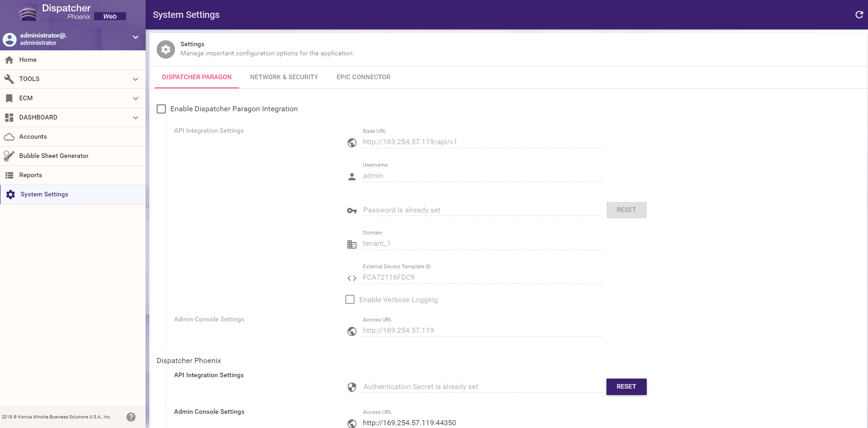Click the Access URL field with port 44350
This screenshot has width=868, height=428.
click(x=482, y=423)
